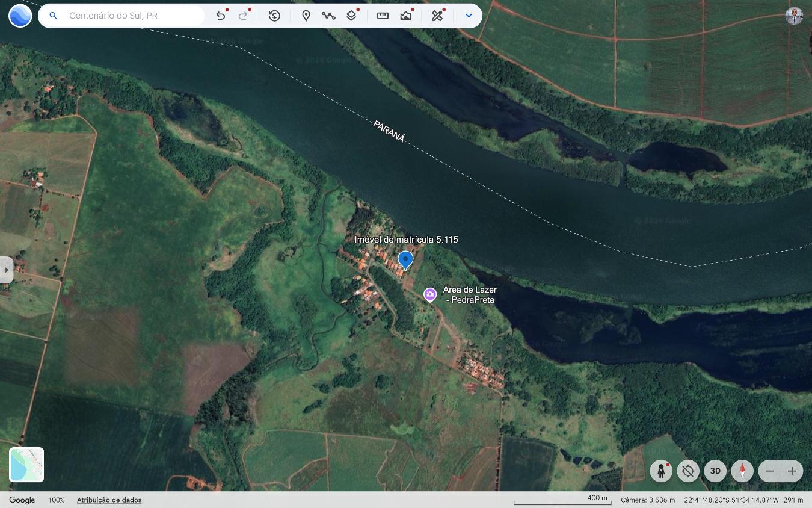
Task: Switch the view to 3D
Action: (715, 471)
